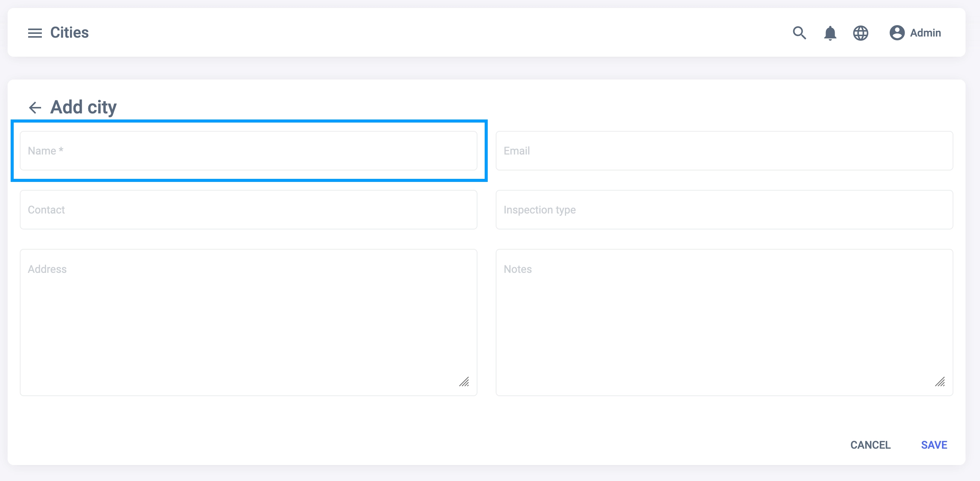Open the Admin account menu label
980x481 pixels.
925,33
